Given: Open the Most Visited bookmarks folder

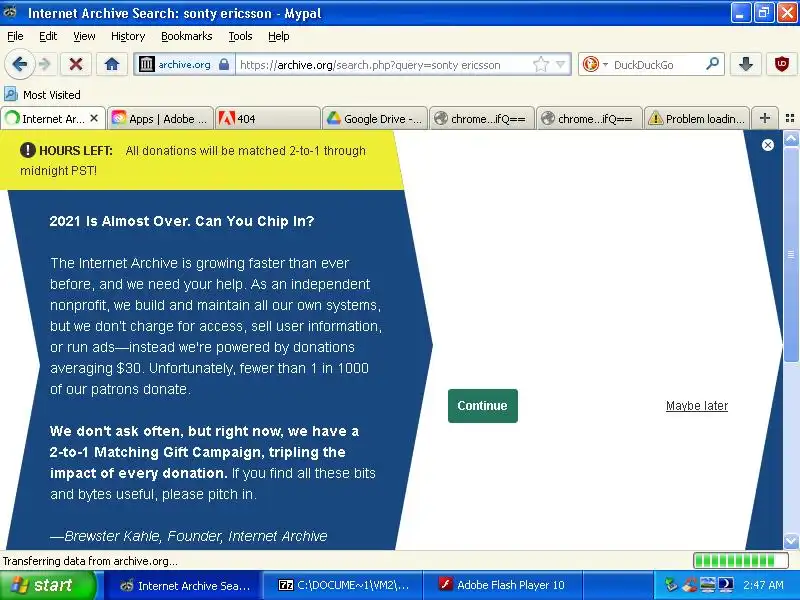Looking at the screenshot, I should click(42, 94).
